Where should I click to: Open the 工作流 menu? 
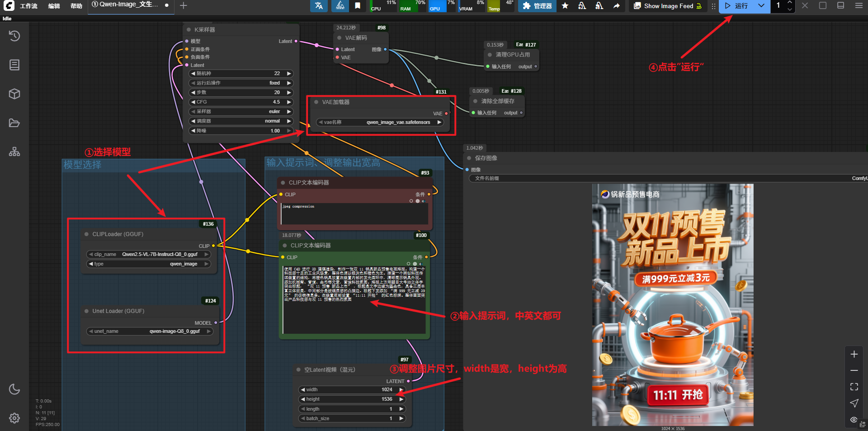tap(28, 6)
